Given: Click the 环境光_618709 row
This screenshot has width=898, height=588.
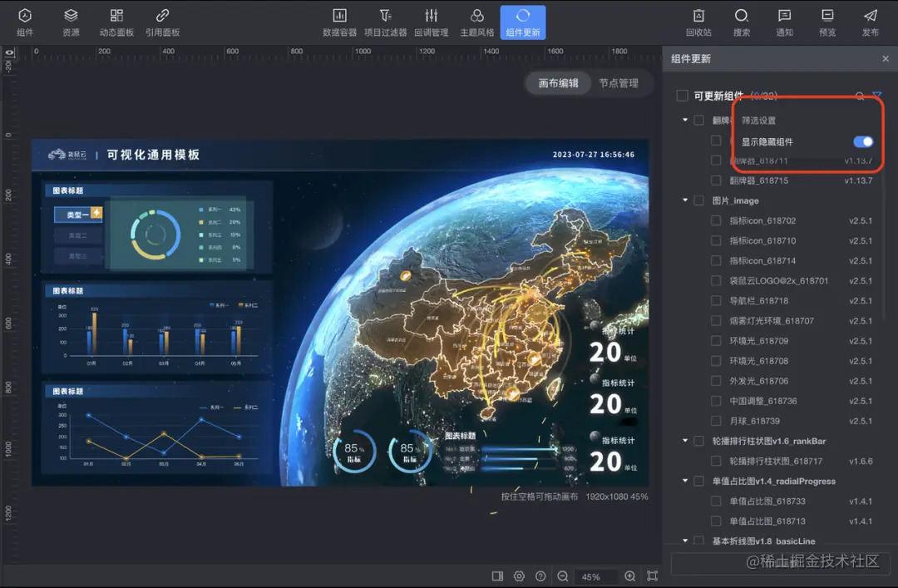Looking at the screenshot, I should 792,341.
